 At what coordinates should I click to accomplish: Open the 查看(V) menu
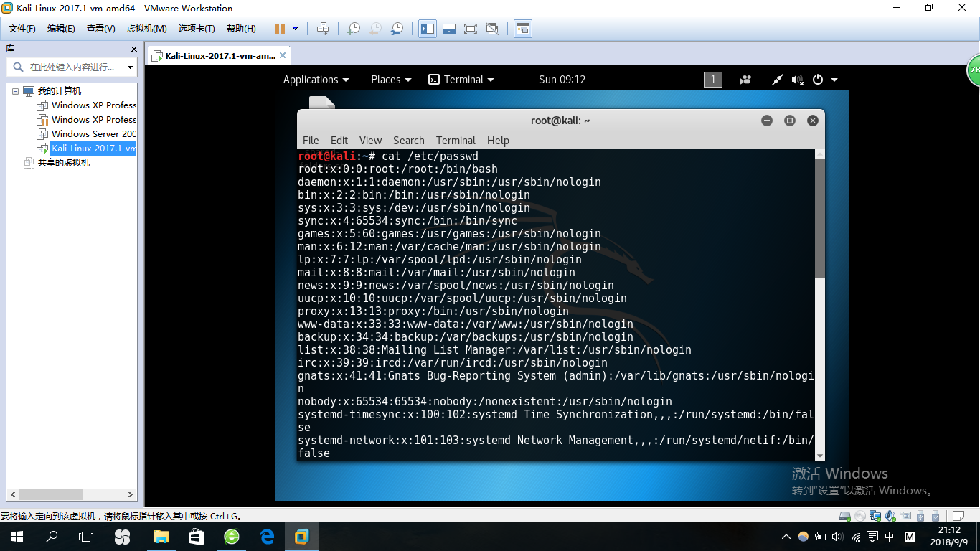point(100,29)
